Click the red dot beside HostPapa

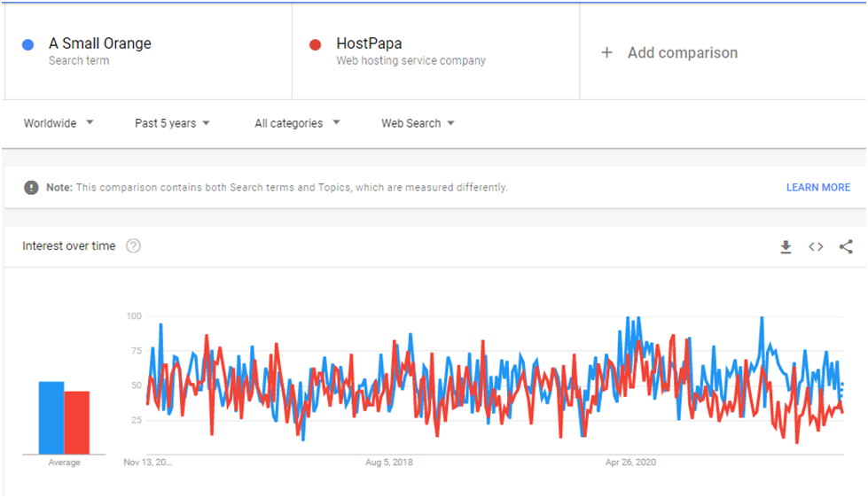(x=315, y=45)
